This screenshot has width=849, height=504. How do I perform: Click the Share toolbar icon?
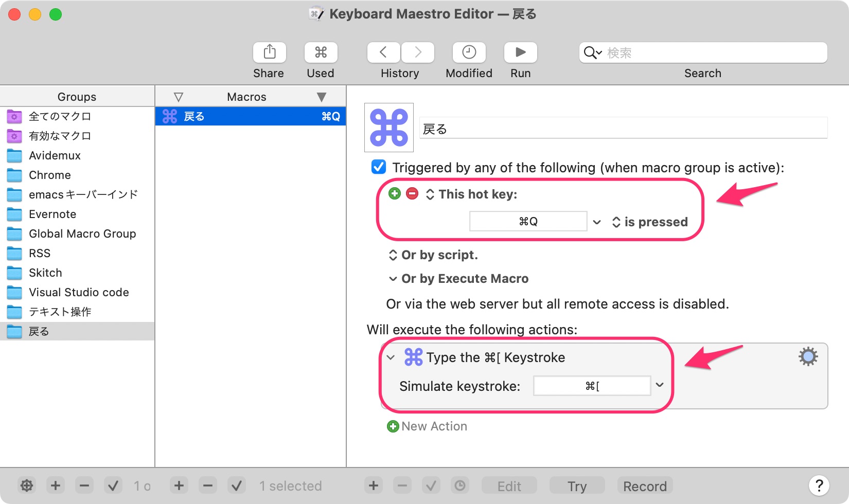point(270,52)
